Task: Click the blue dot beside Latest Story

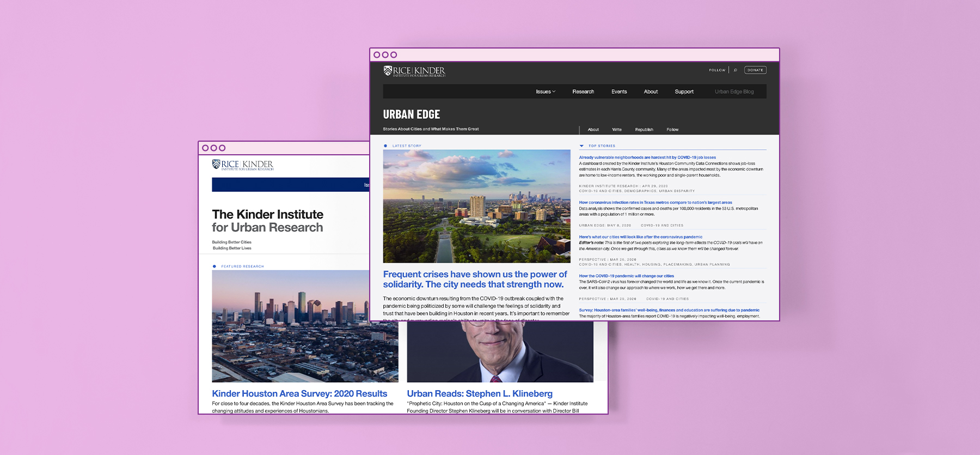Action: click(385, 146)
